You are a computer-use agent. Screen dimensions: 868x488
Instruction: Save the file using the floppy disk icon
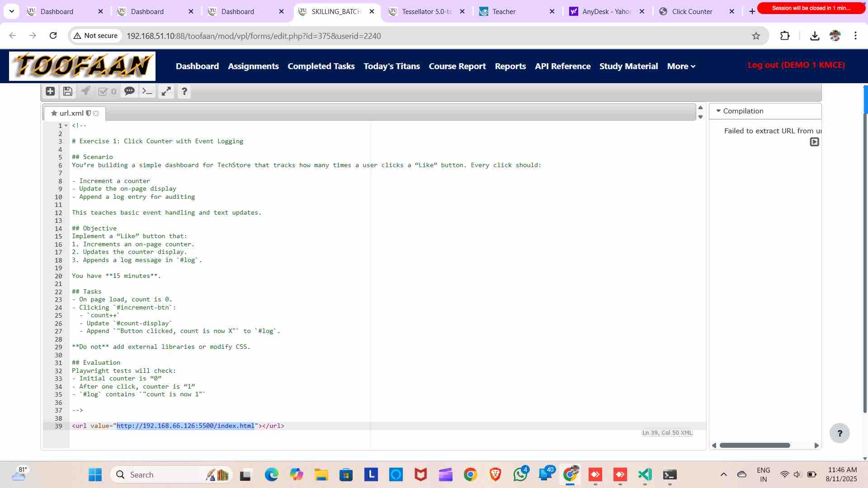click(67, 91)
